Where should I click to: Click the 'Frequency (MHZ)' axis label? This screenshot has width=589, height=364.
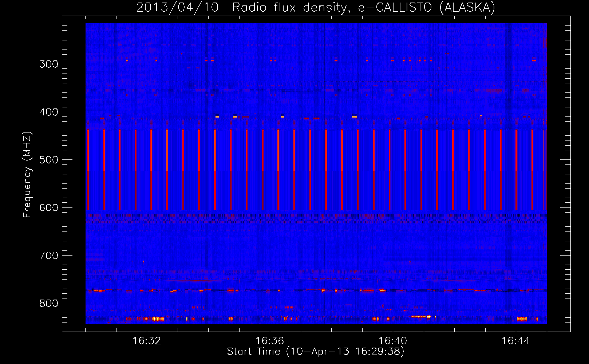(x=27, y=174)
